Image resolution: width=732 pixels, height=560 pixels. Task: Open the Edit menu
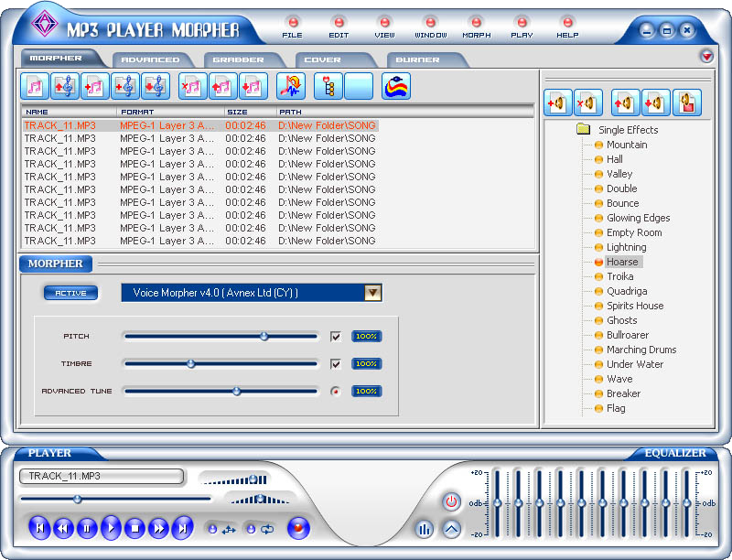339,27
